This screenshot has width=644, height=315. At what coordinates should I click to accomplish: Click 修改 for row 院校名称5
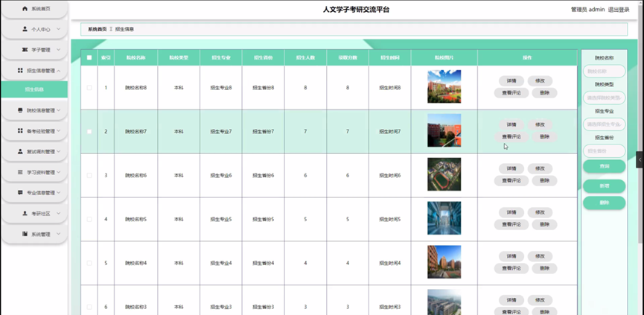click(x=540, y=212)
